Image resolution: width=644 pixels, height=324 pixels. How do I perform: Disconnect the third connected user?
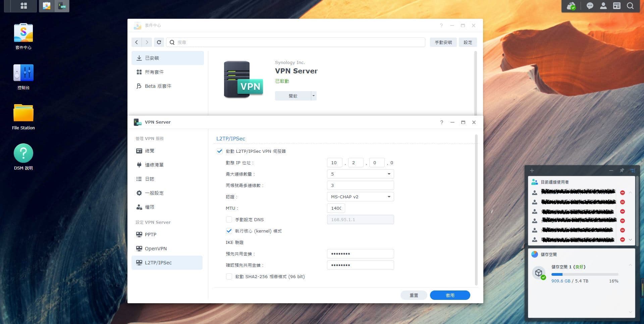623,211
